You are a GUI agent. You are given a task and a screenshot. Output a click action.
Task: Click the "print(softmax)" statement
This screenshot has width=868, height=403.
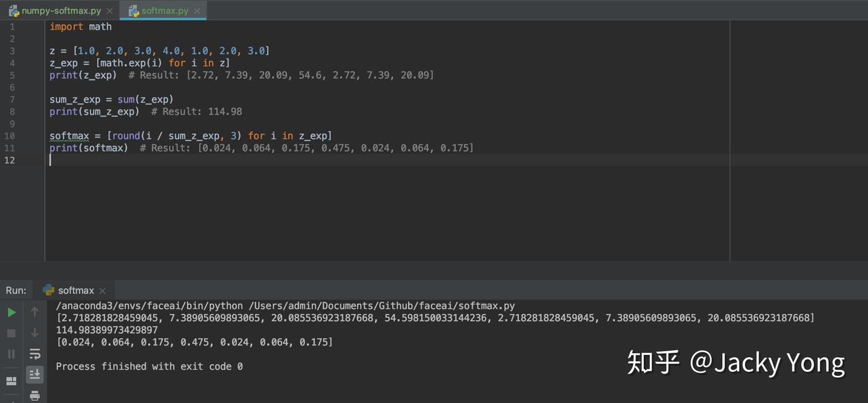(89, 148)
